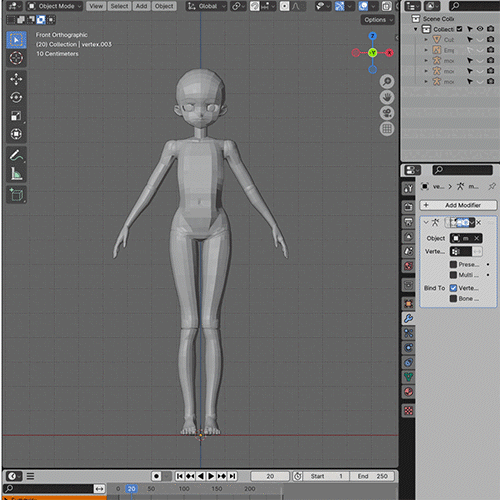The image size is (500, 500).
Task: Open the Object Mode dropdown
Action: pyautogui.click(x=55, y=6)
